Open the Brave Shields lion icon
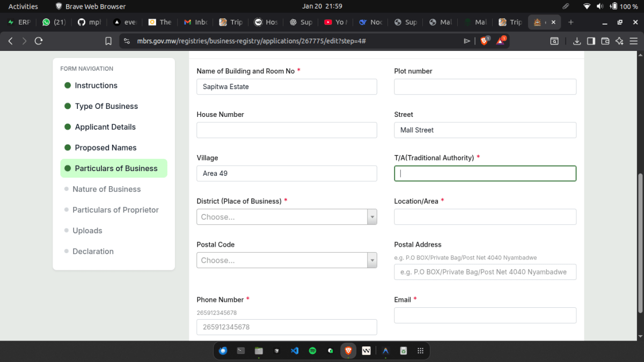The image size is (644, 362). (x=484, y=41)
